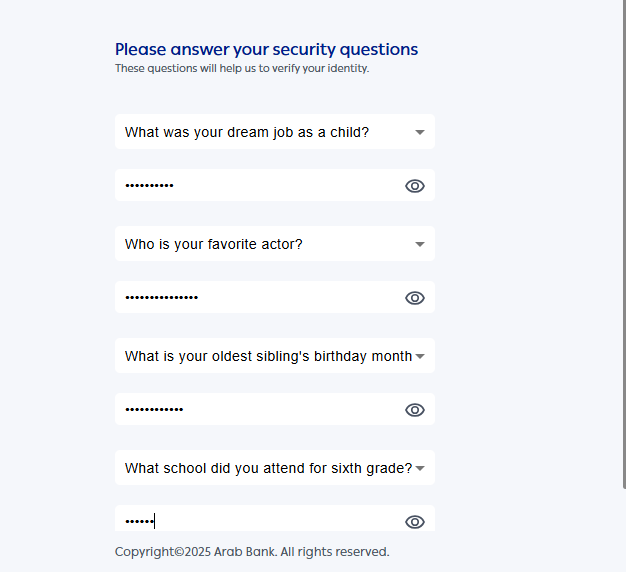Show the dream job answer using eye icon

[415, 186]
